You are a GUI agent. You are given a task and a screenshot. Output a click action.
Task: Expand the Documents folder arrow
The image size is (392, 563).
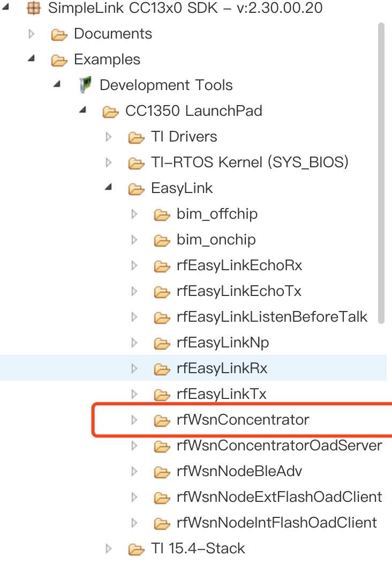point(32,34)
